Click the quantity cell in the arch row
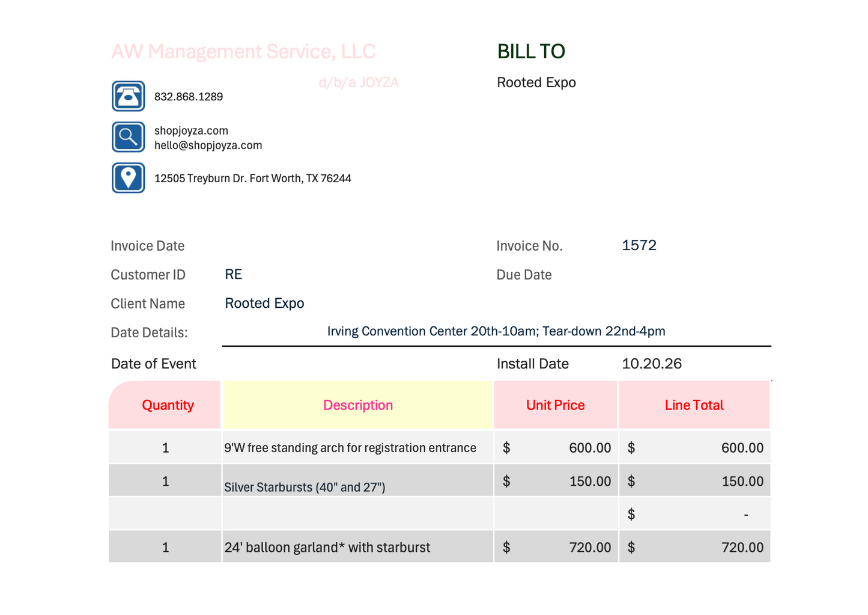Screen dimensions: 868x615 pyautogui.click(x=165, y=447)
